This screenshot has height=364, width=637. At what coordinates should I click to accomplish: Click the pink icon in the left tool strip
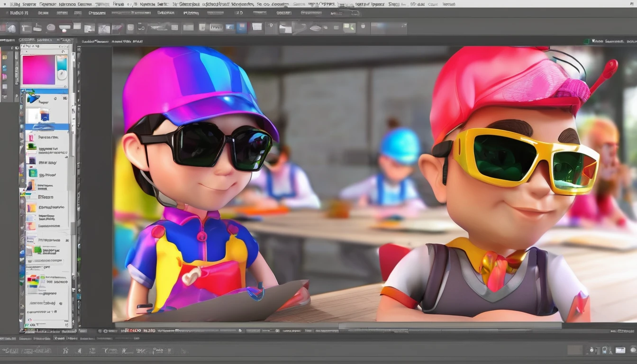tap(4, 77)
